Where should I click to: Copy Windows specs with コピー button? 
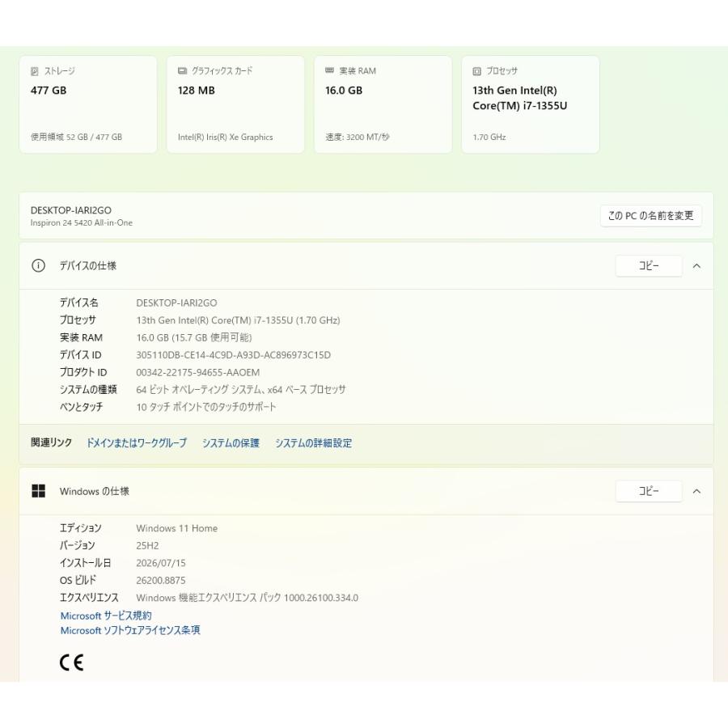(649, 491)
